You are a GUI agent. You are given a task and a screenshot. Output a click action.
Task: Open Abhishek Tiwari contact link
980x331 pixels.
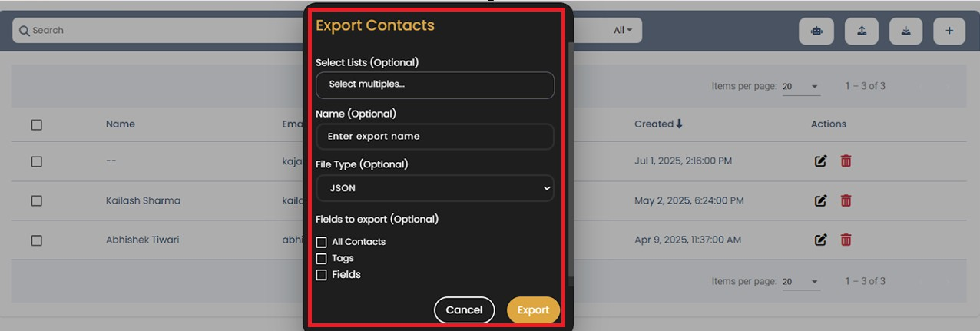(142, 240)
